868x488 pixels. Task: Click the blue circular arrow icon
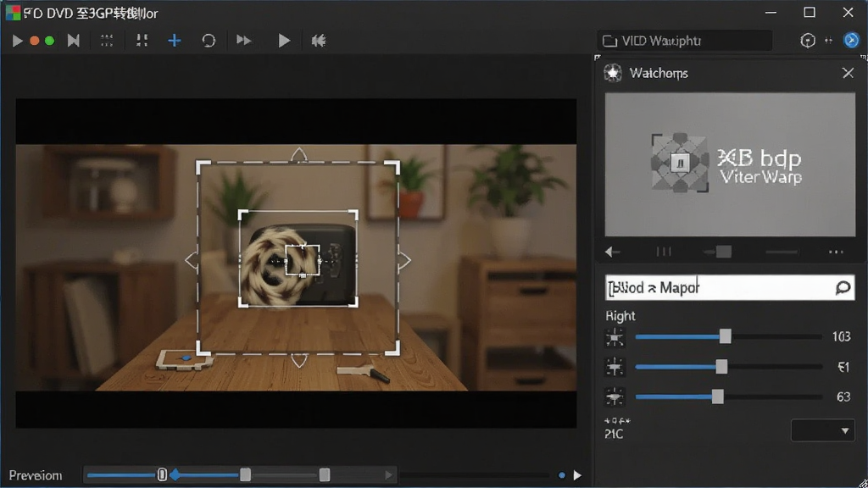click(851, 41)
